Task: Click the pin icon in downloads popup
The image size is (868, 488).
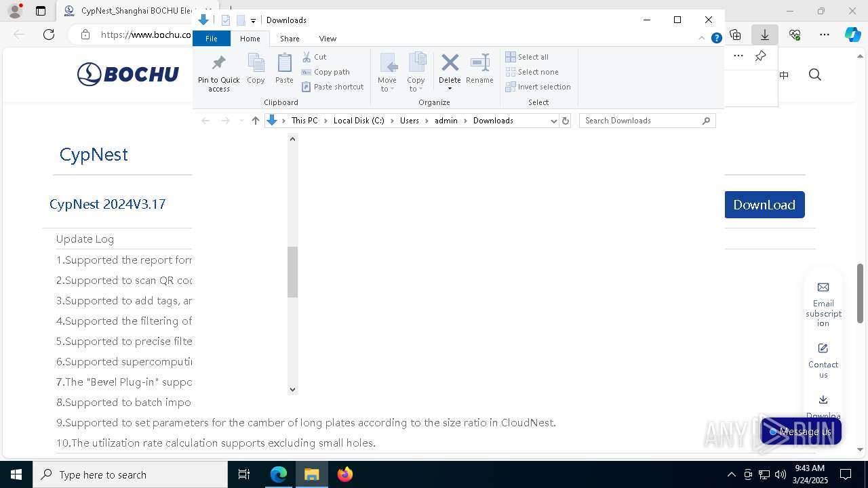Action: click(760, 56)
